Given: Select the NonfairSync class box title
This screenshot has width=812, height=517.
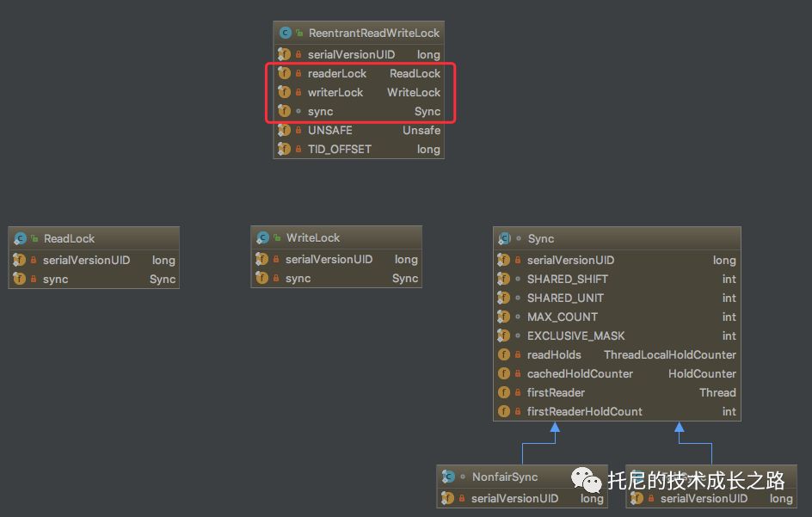Looking at the screenshot, I should (x=504, y=477).
